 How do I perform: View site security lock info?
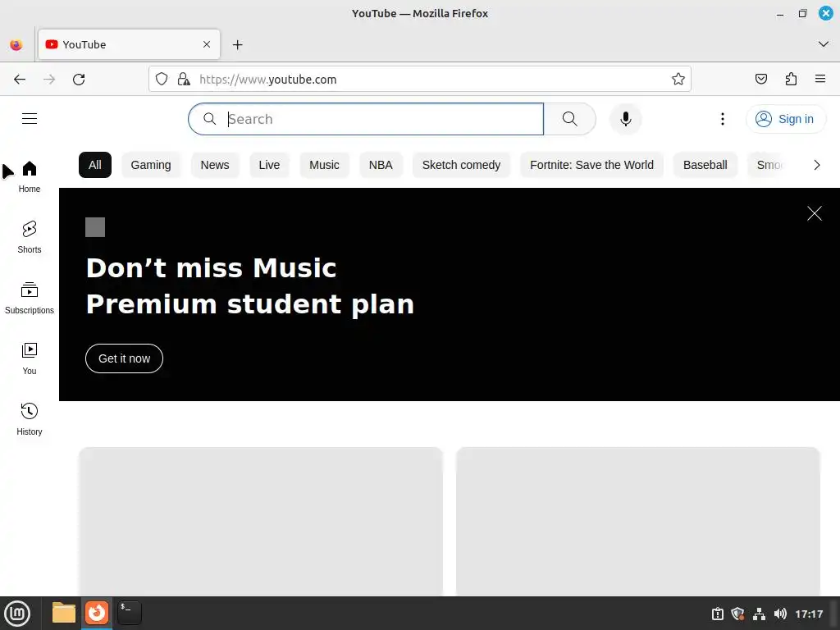[184, 80]
